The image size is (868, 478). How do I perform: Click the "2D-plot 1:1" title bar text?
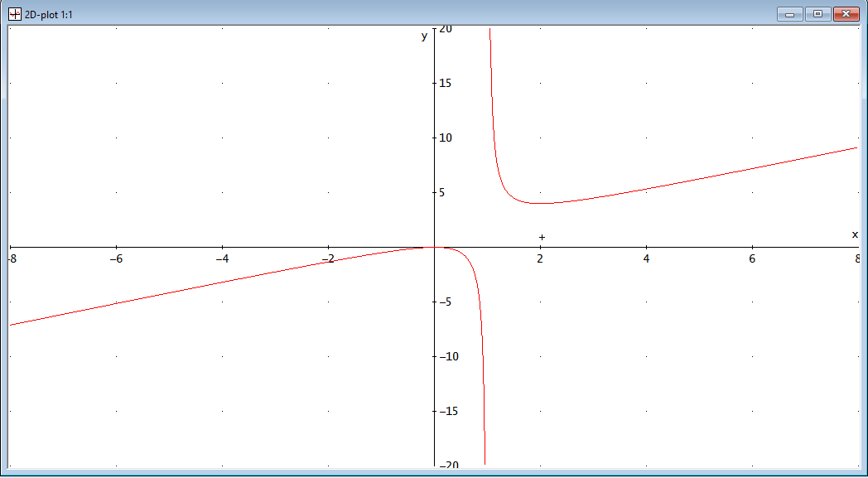[x=49, y=15]
